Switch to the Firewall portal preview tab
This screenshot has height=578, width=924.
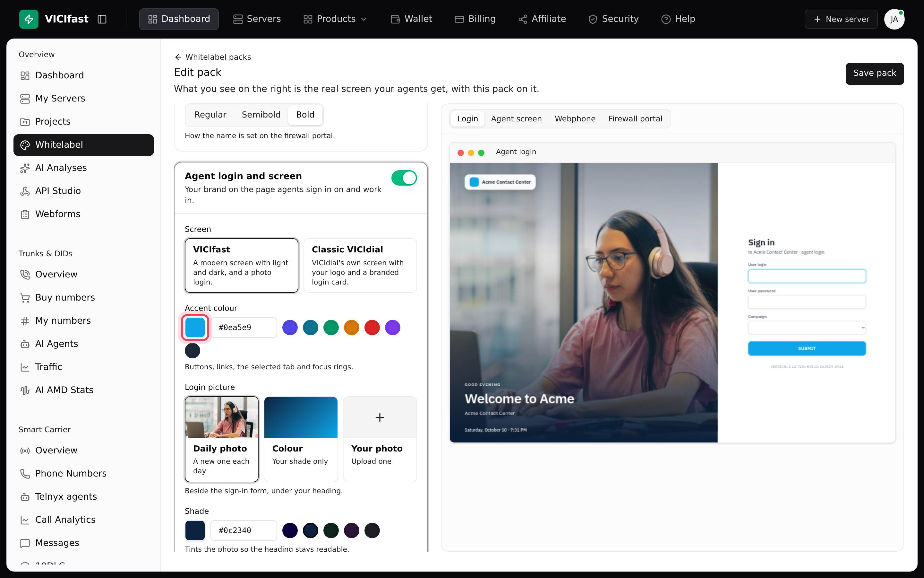point(635,119)
